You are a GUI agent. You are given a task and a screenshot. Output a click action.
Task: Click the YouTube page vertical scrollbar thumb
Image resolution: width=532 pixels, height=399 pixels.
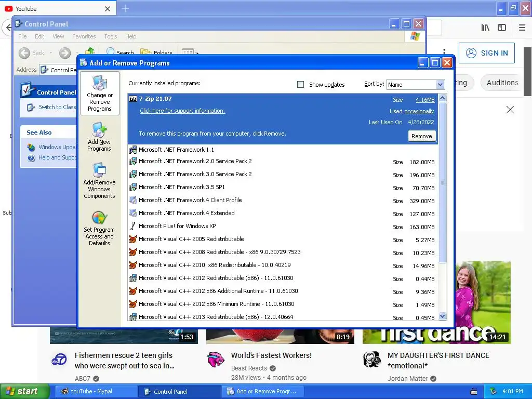528,71
